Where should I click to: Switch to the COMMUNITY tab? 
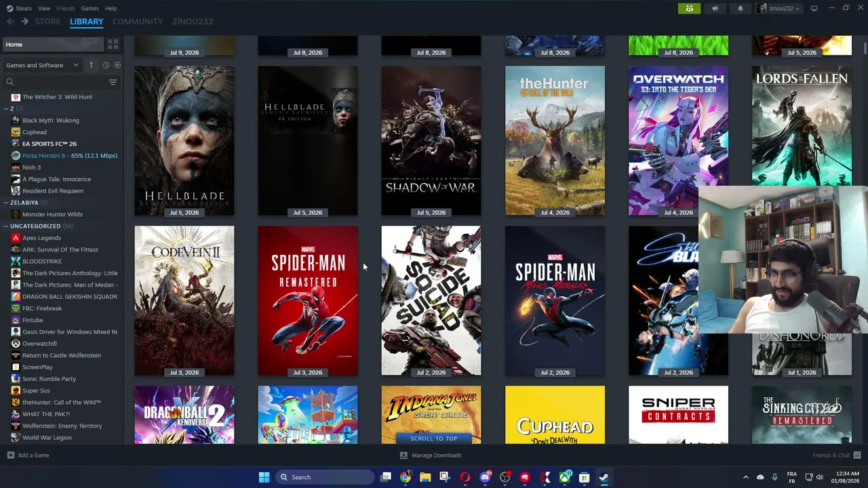point(138,22)
